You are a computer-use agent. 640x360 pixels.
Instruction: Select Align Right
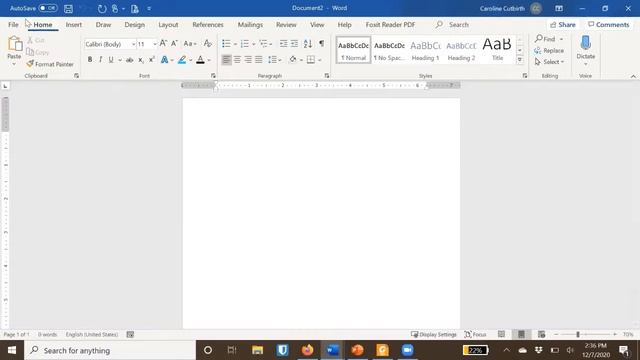pos(248,60)
